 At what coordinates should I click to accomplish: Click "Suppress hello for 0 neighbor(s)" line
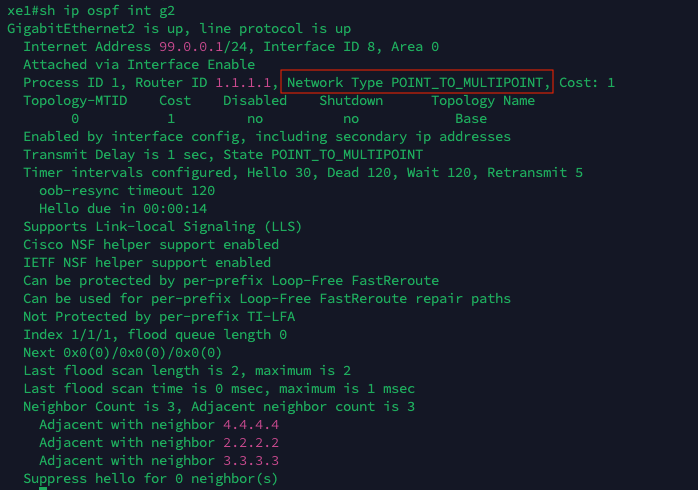(151, 479)
